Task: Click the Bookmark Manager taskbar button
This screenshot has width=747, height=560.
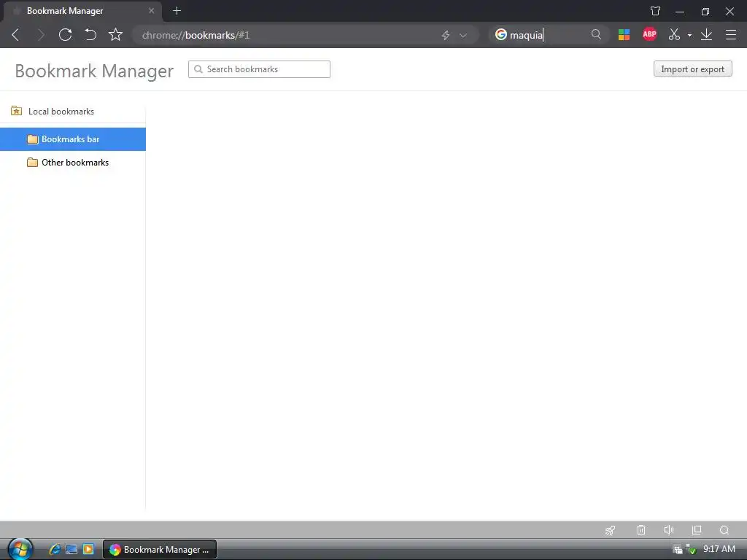Action: click(x=160, y=550)
